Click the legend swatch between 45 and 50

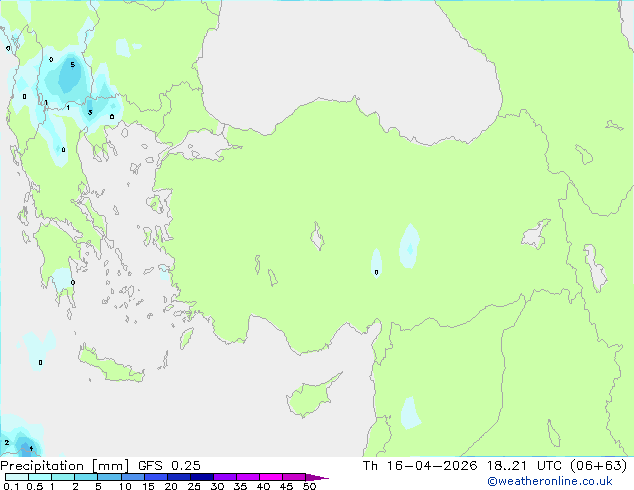(294, 477)
